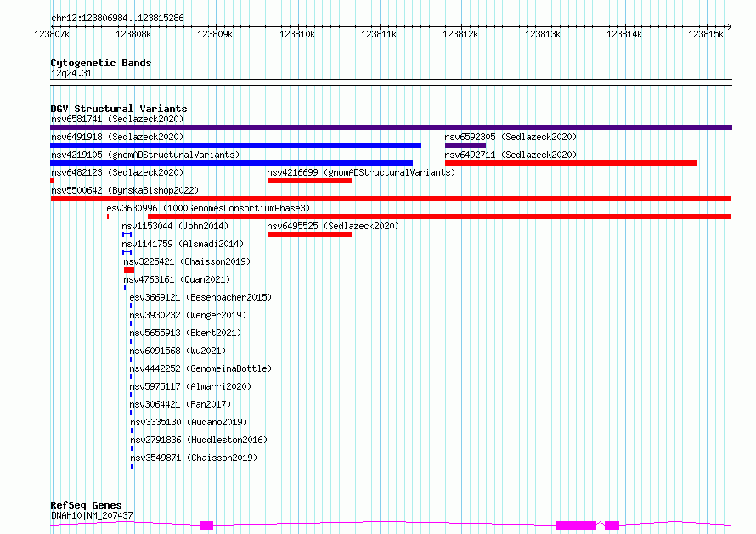This screenshot has height=534, width=756.
Task: Select the short purple nsv6592305 bar
Action: (x=465, y=145)
